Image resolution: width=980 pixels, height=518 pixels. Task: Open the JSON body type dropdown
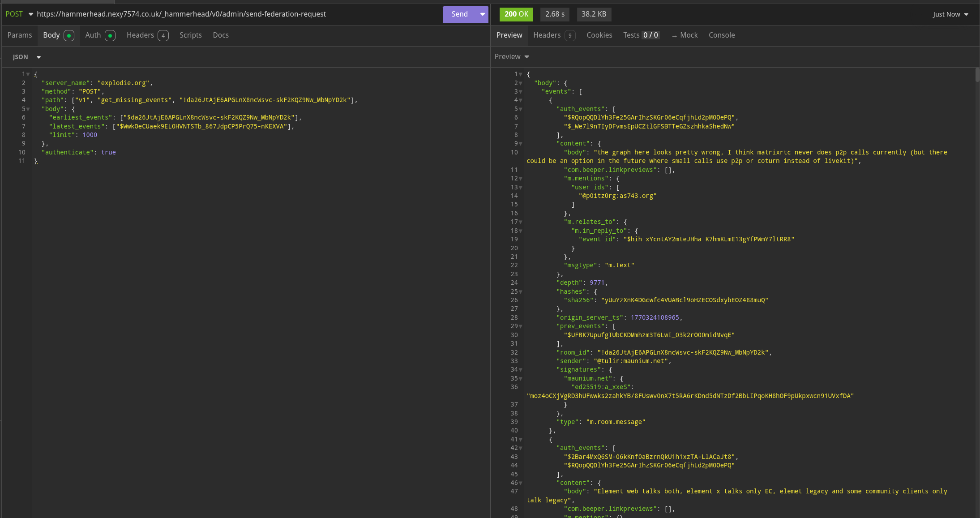27,57
